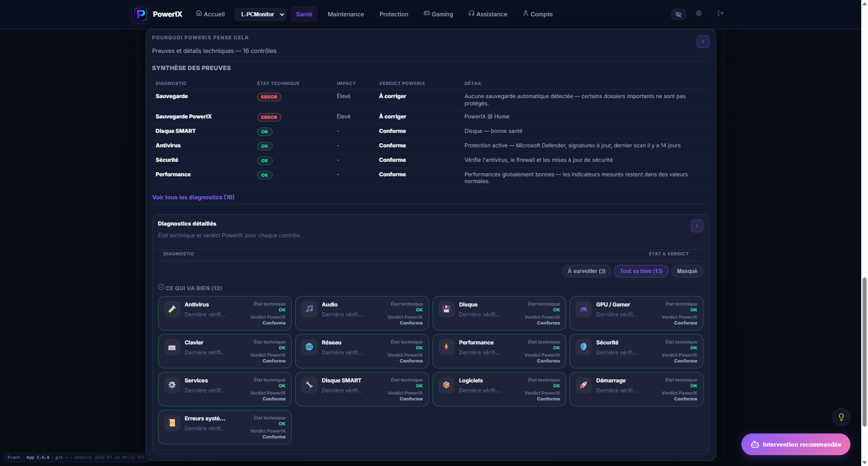Viewport: 868px width, 466px height.
Task: Click État technique OK on Disque card
Action: pos(556,310)
